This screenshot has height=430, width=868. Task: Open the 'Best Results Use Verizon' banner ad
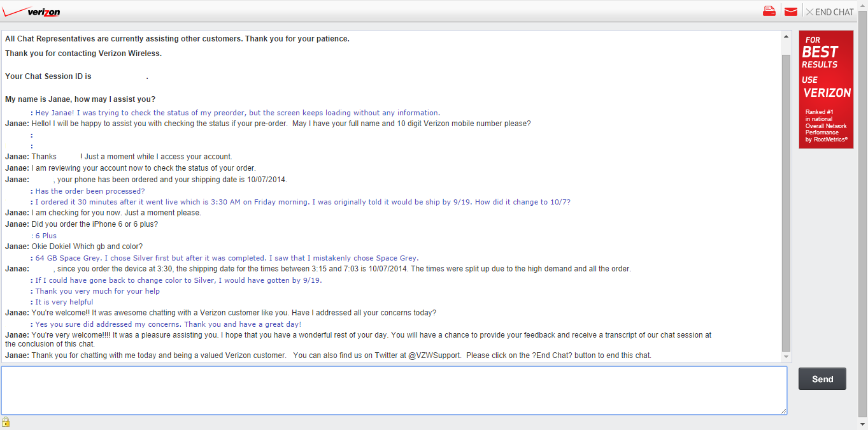point(826,89)
